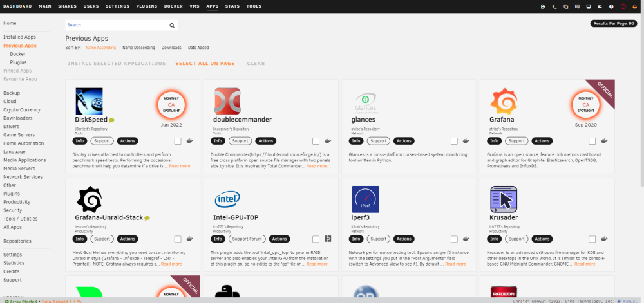Open the orange notifications bell

coord(634,6)
